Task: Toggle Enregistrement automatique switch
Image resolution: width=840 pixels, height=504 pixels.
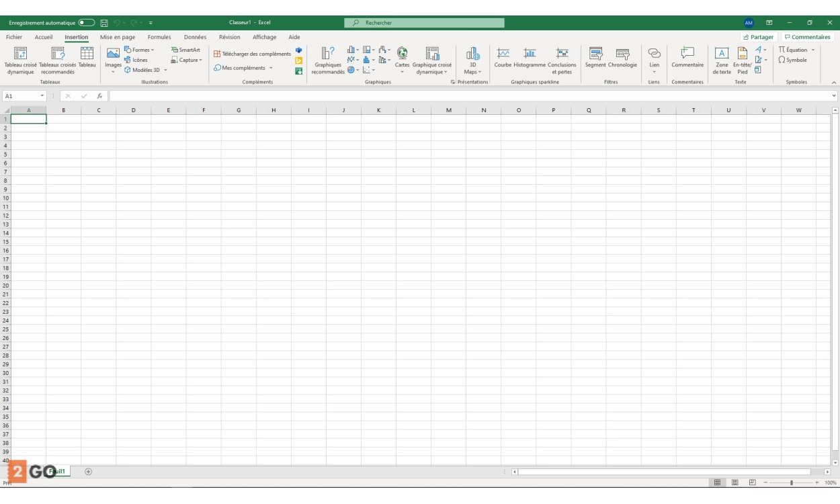Action: (87, 23)
